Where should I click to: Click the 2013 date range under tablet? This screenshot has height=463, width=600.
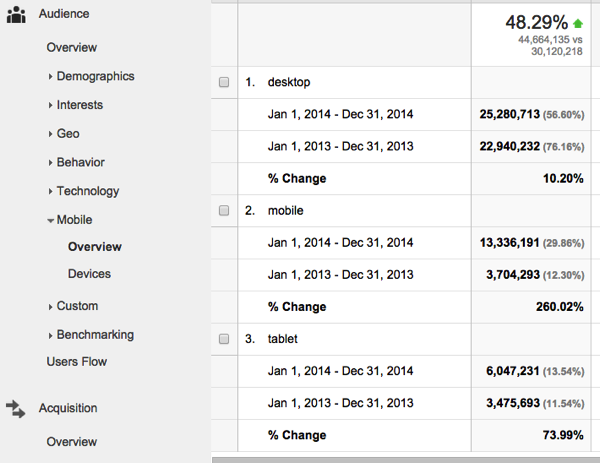[x=341, y=403]
